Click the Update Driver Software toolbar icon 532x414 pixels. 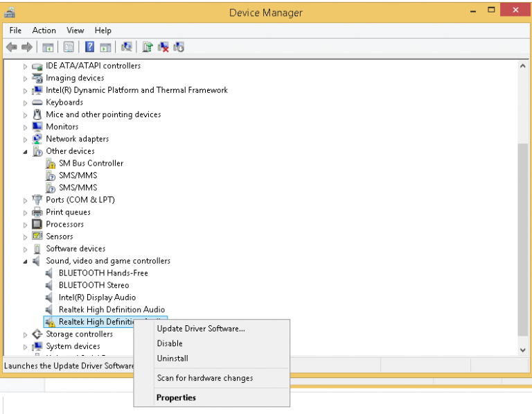click(x=148, y=47)
